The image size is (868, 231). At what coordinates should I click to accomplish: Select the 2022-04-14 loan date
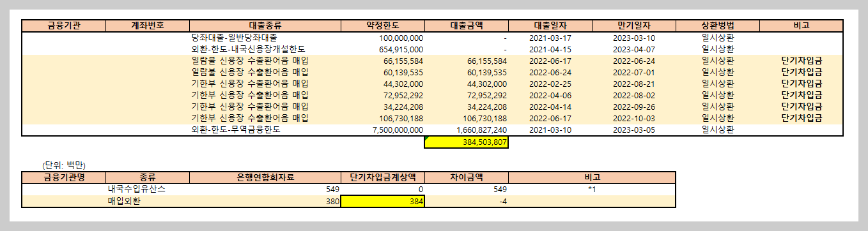pos(550,107)
